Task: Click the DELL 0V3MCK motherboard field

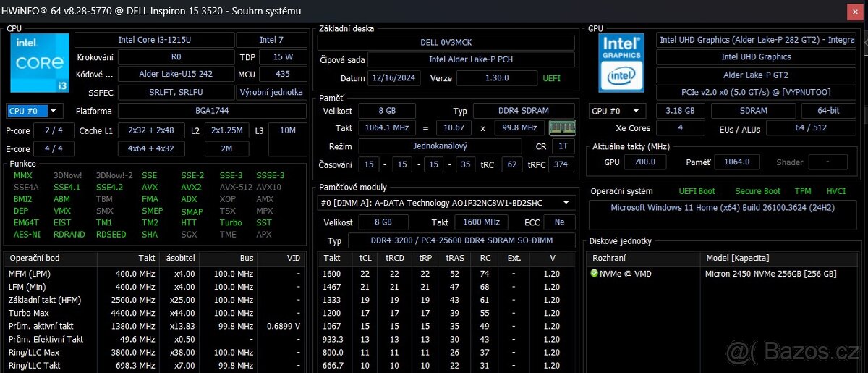Action: 446,43
